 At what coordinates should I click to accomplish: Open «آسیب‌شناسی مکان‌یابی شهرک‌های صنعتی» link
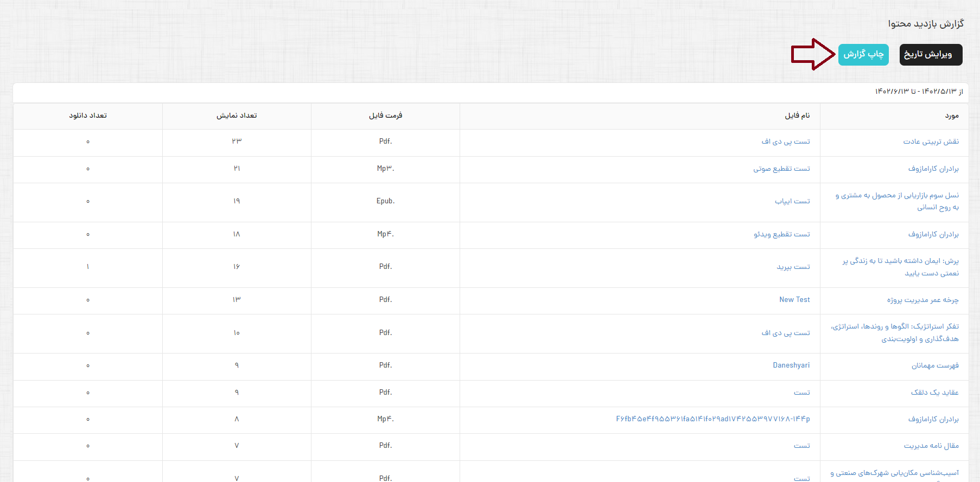[894, 473]
